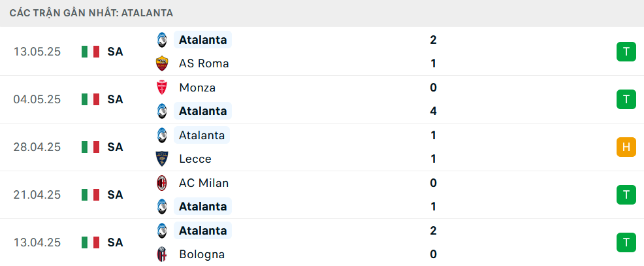This screenshot has width=644, height=266.
Task: Select the SA league label on 28.04.25 row
Action: click(x=116, y=147)
